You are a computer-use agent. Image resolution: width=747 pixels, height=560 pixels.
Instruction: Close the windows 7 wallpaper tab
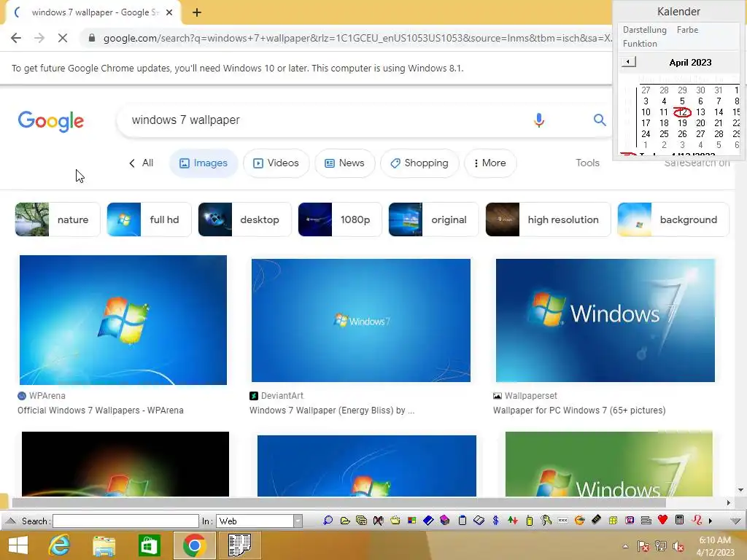tap(169, 12)
